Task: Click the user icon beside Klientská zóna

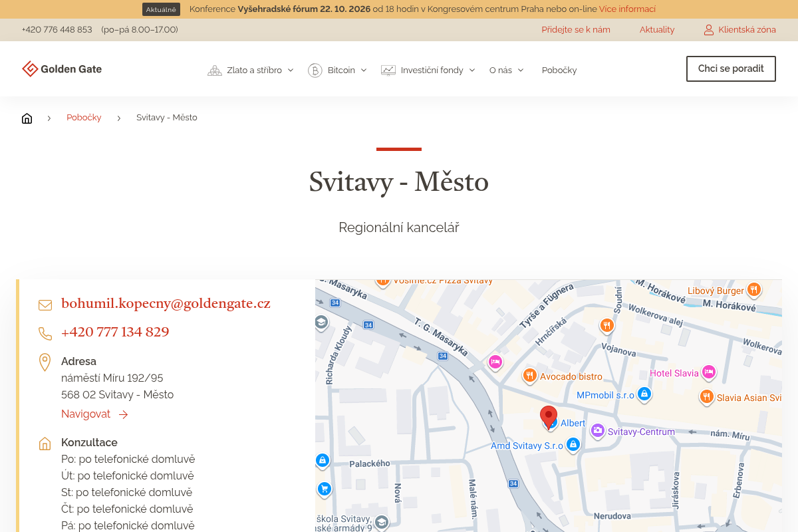Action: click(x=708, y=30)
